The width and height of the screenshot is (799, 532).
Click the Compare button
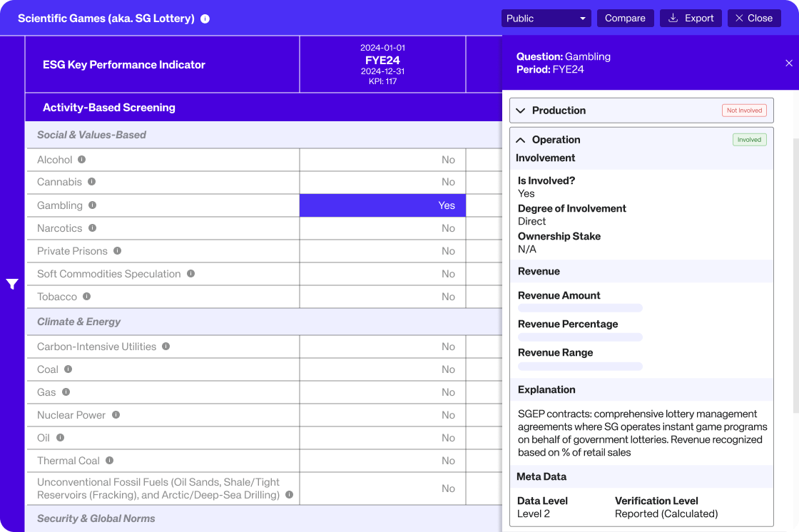625,19
